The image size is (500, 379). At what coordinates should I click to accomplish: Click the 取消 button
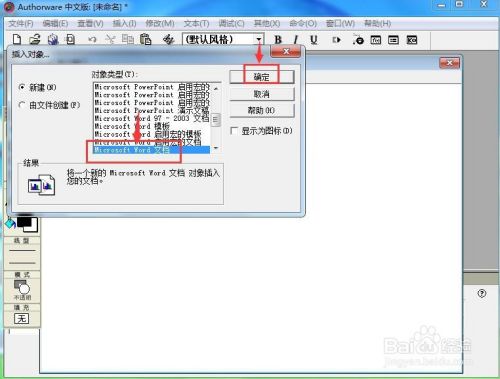tap(262, 94)
